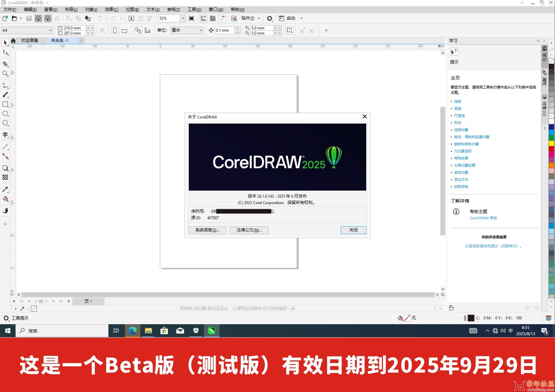The width and height of the screenshot is (555, 392).
Task: Expand the A4 page size dropdown
Action: click(x=50, y=30)
